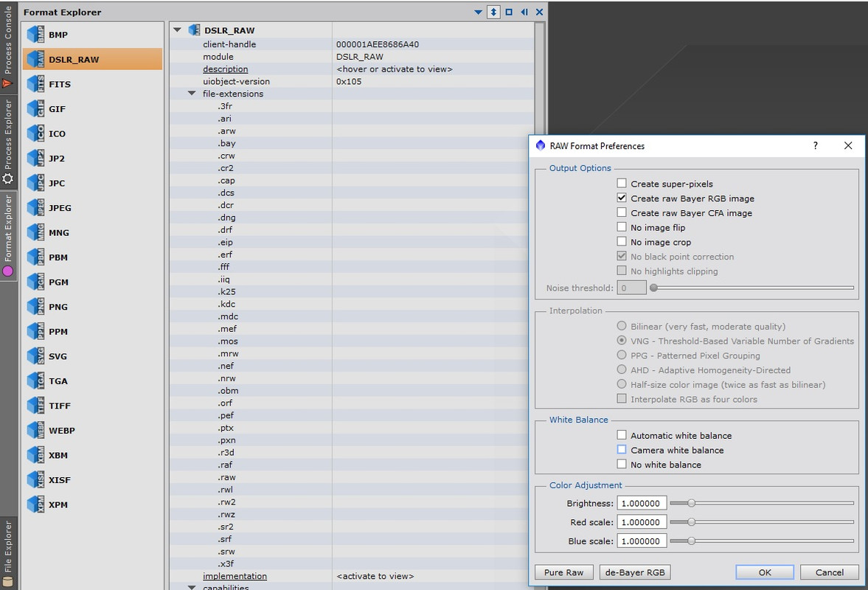Select the TGA format icon

tap(36, 381)
